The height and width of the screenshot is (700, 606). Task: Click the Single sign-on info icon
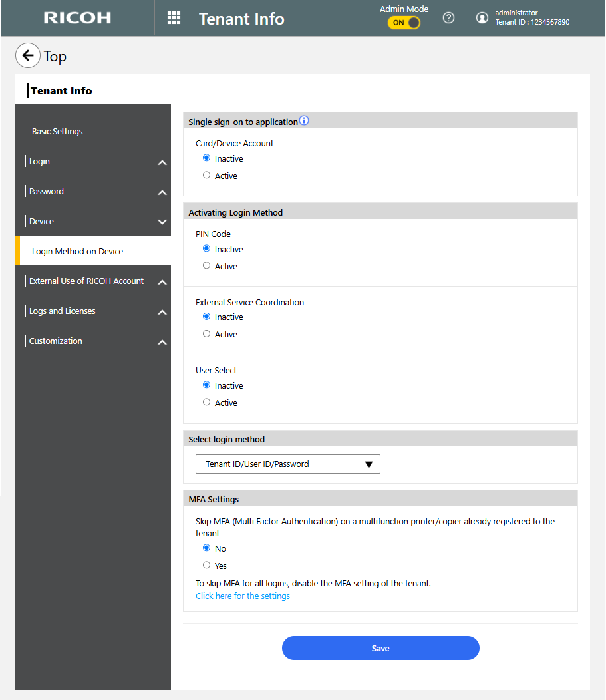pos(304,121)
